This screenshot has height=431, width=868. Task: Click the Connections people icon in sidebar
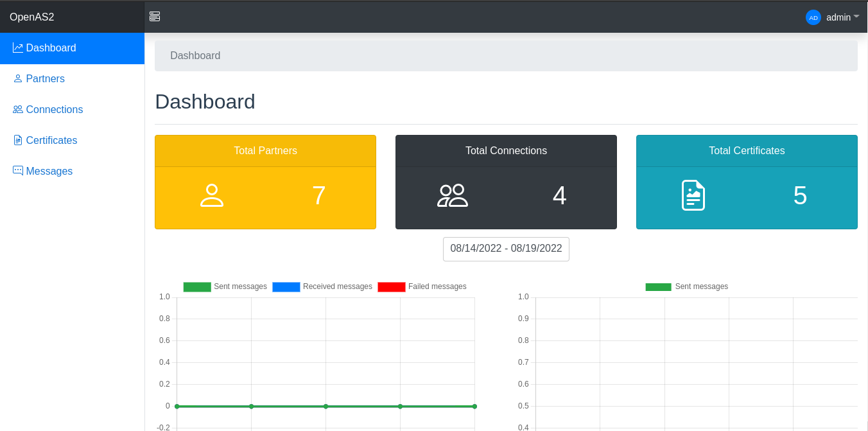click(x=18, y=109)
